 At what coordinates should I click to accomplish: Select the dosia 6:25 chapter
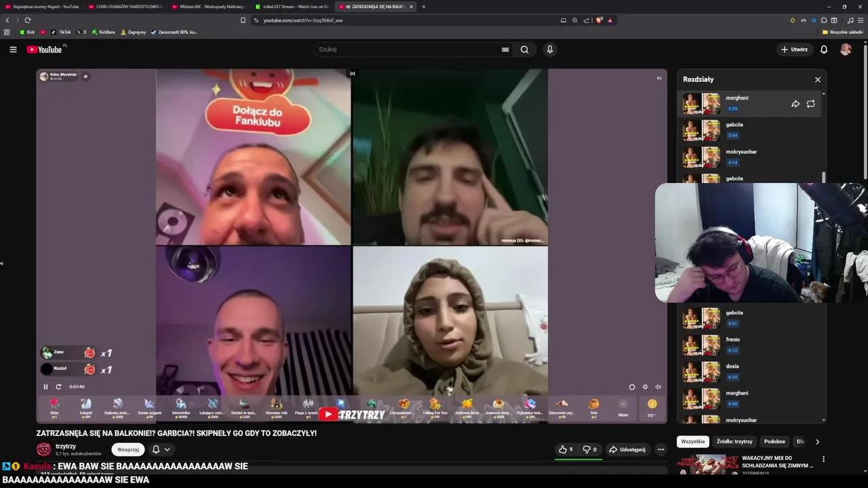pyautogui.click(x=751, y=371)
